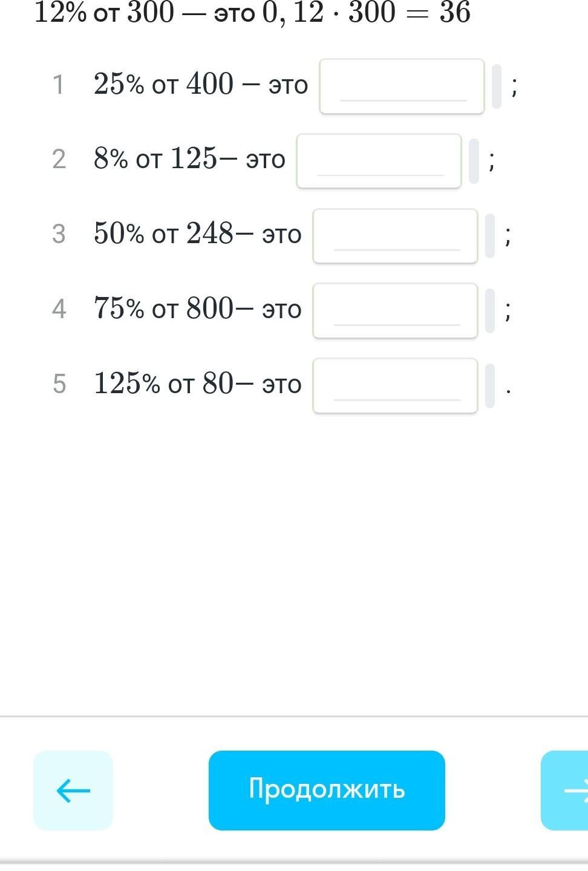Activate the input box for 125% от 80
Screen dimensions: 588x871
pos(395,386)
